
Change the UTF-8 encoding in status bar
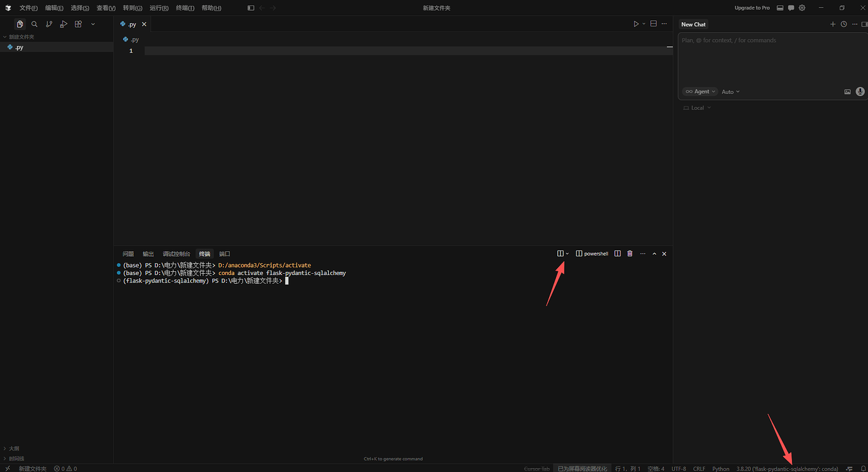click(x=679, y=468)
